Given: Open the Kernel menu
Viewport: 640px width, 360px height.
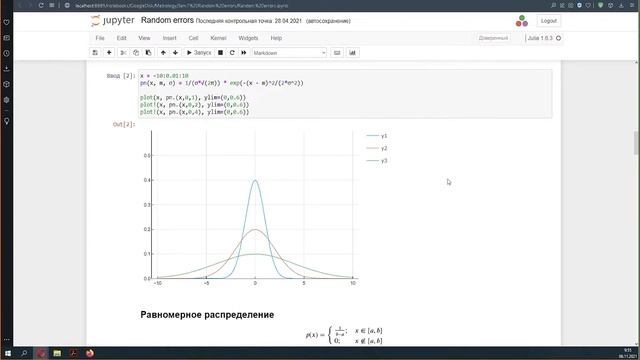Looking at the screenshot, I should click(x=218, y=38).
